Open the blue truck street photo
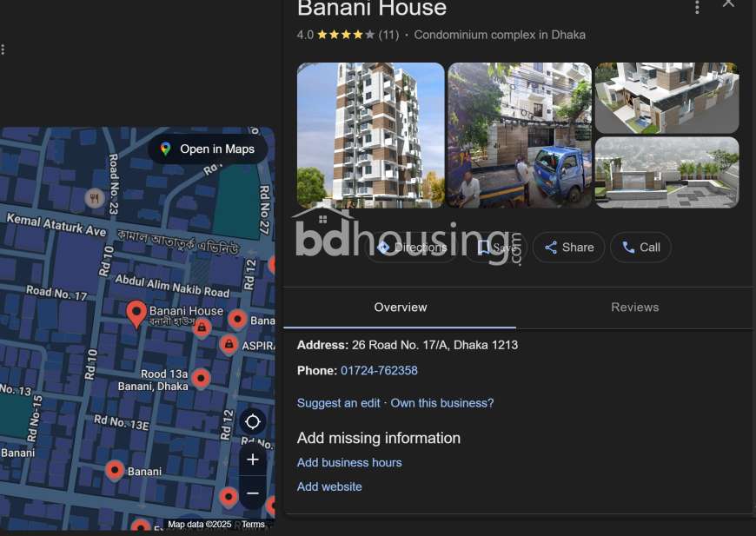 point(520,135)
